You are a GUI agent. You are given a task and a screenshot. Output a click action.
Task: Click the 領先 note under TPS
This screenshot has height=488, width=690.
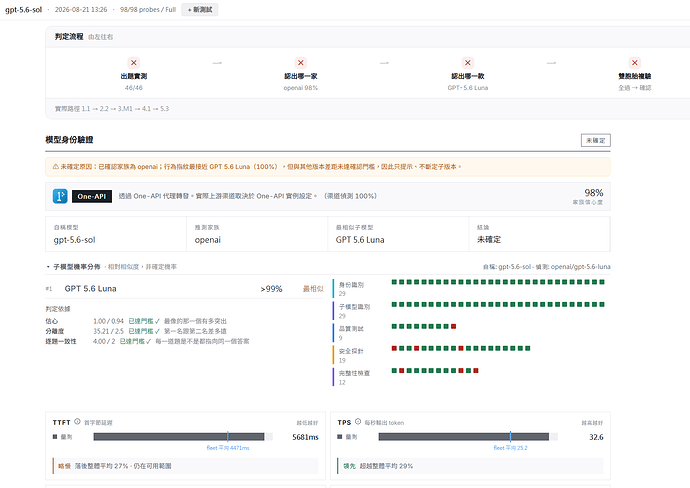point(470,466)
